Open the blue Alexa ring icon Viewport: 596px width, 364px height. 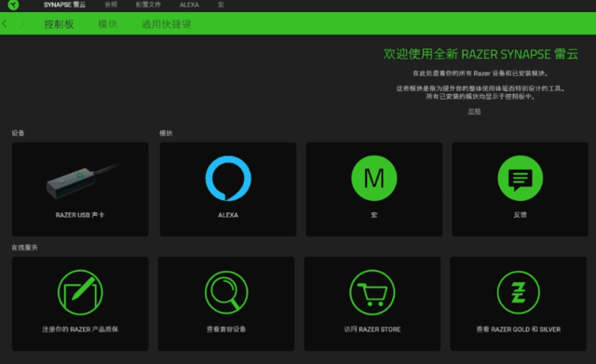click(x=228, y=178)
